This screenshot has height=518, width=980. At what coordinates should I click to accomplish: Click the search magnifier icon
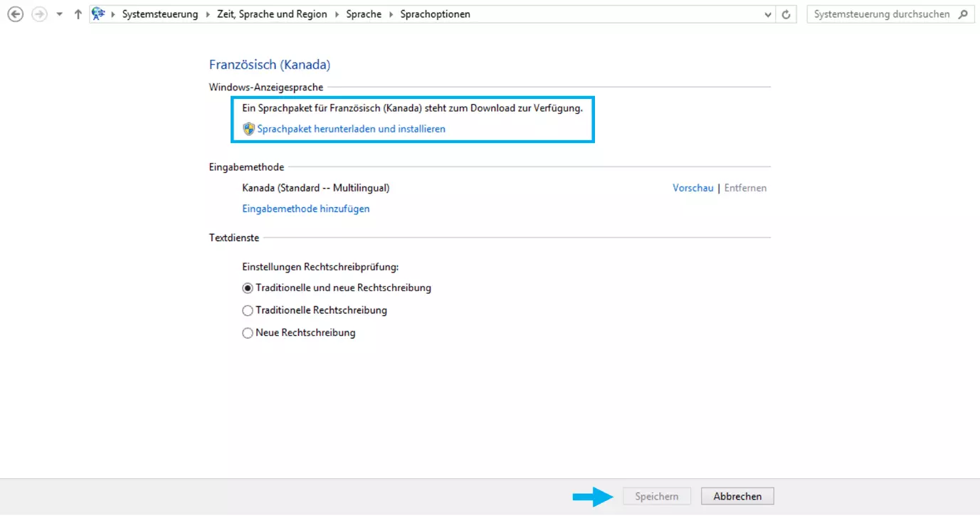tap(963, 14)
